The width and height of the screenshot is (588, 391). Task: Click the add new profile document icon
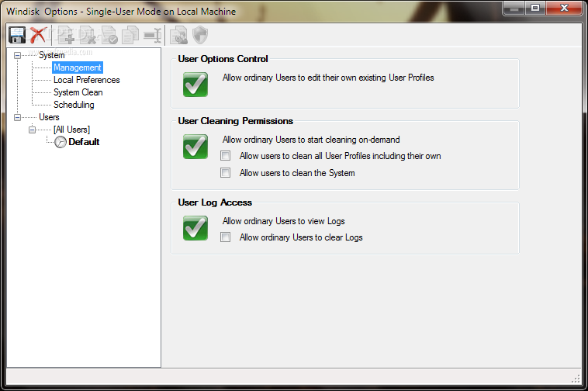click(x=67, y=35)
